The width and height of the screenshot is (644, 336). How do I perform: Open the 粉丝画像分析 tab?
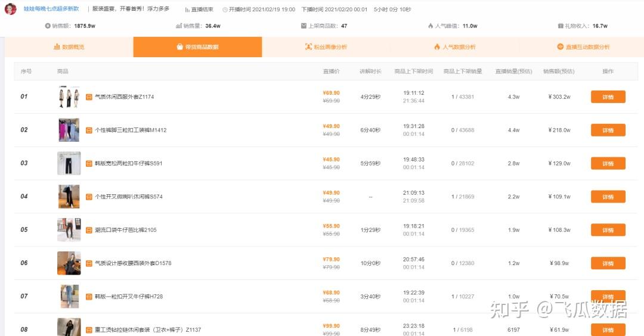(x=326, y=47)
